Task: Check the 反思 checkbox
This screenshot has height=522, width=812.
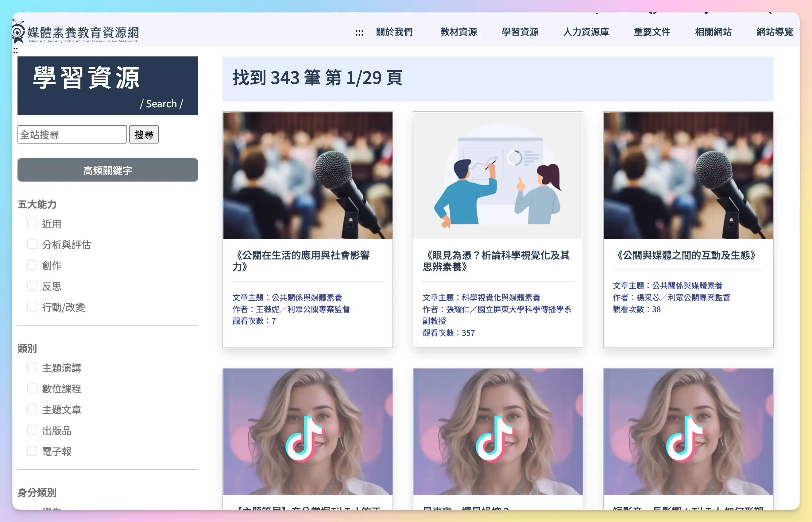Action: coord(32,286)
